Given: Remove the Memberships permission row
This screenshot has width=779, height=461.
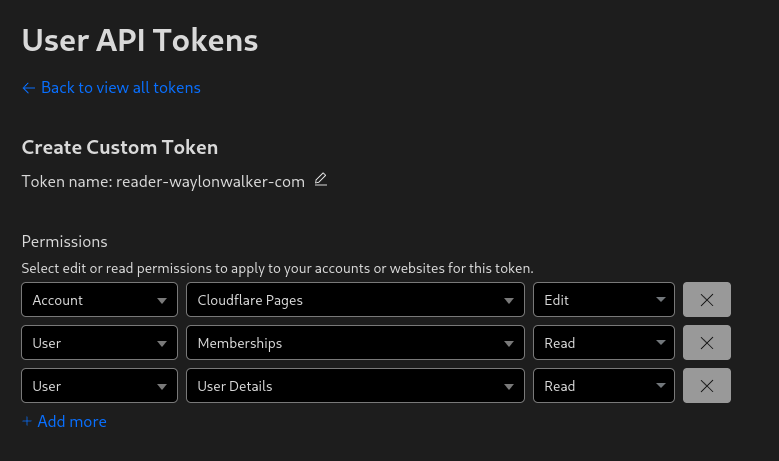Looking at the screenshot, I should point(706,343).
